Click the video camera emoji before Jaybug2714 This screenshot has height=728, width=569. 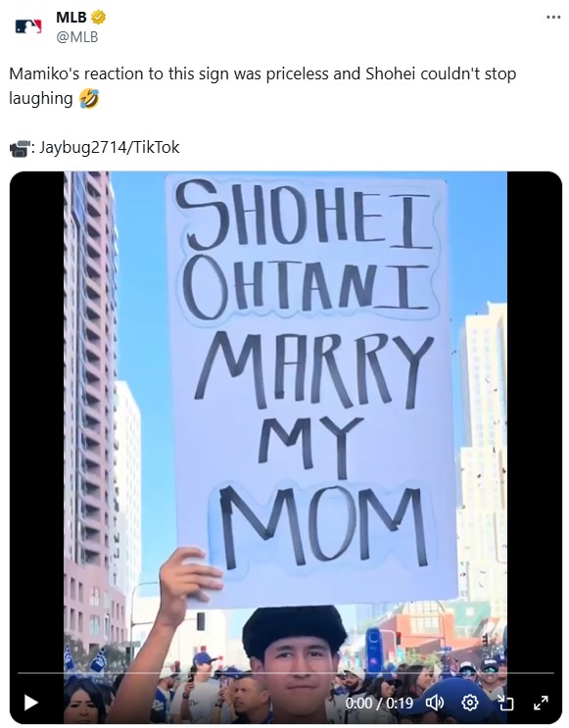[20, 148]
